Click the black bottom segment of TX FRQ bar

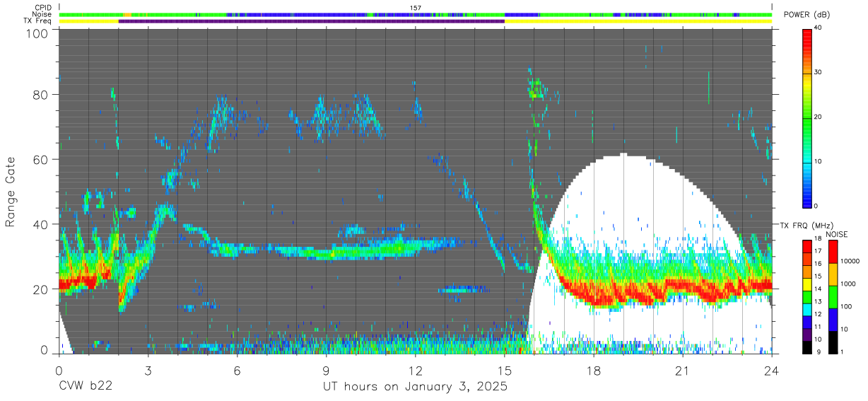(x=807, y=347)
